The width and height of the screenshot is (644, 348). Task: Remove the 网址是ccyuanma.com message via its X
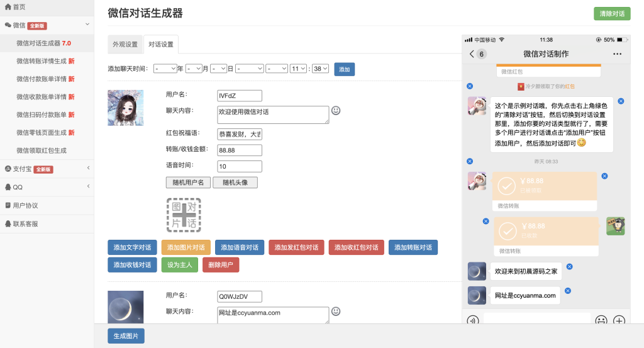click(567, 291)
